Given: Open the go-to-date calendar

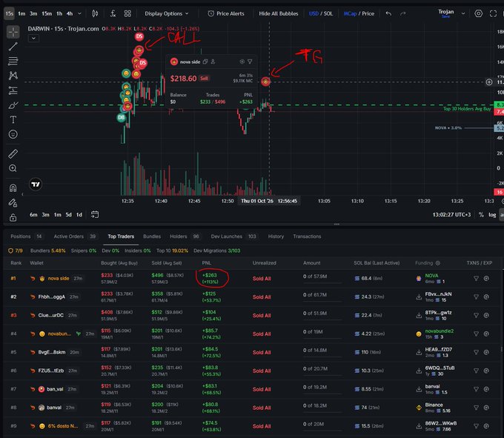Looking at the screenshot, I should pos(95,214).
